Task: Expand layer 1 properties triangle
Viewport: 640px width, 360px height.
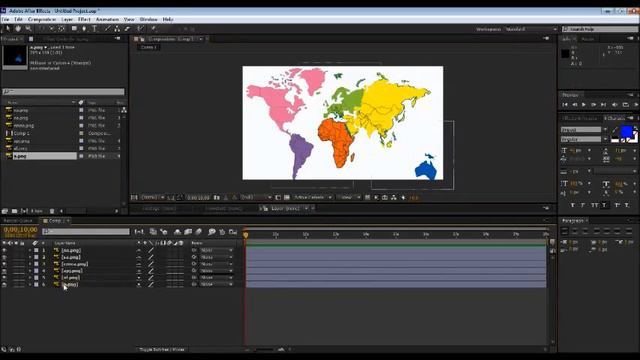Action: [30, 250]
